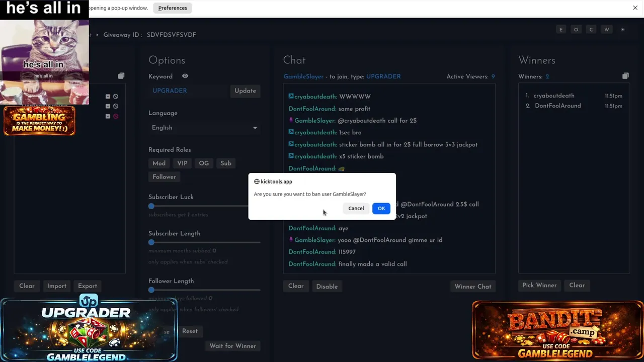Screen dimensions: 644x362
Task: Disable the chat feed
Action: click(x=327, y=287)
